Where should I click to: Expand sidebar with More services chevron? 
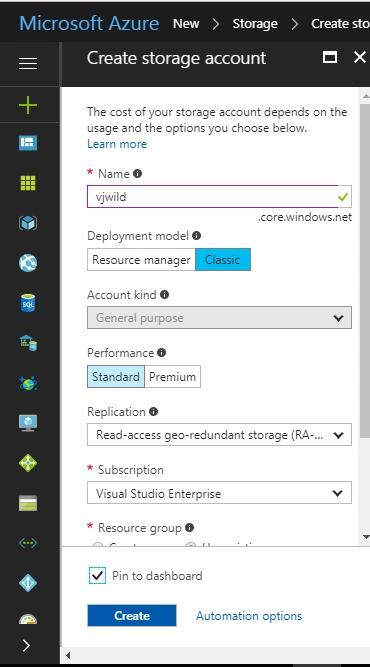pyautogui.click(x=26, y=645)
